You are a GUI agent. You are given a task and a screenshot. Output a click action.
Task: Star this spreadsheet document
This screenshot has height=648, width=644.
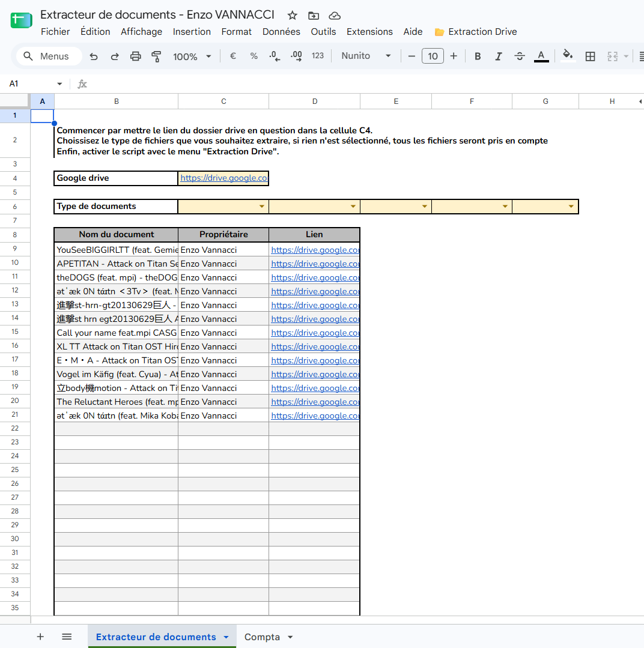coord(292,16)
